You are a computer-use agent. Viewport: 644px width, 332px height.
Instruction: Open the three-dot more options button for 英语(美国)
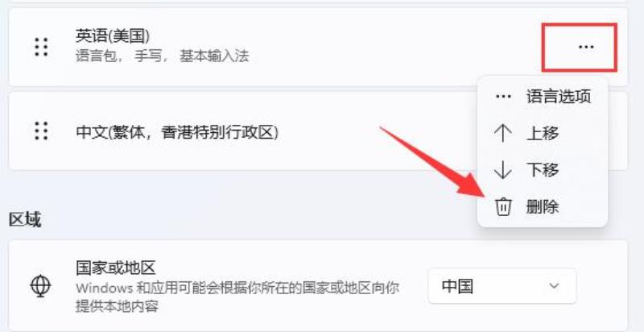pyautogui.click(x=586, y=48)
